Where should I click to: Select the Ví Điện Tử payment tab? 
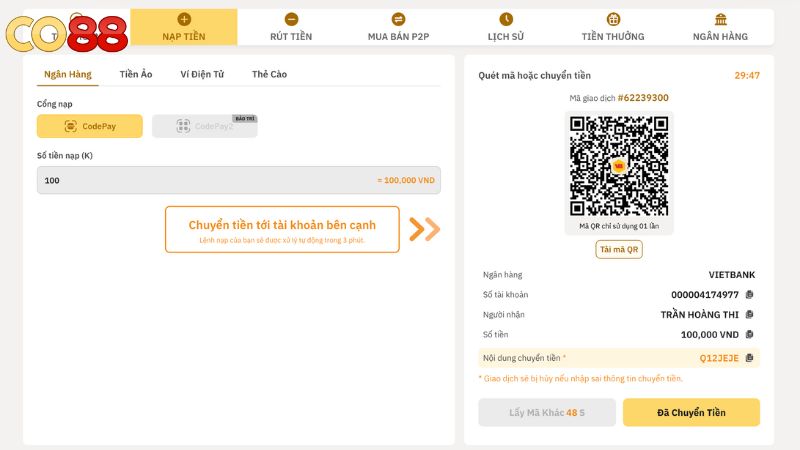point(202,74)
